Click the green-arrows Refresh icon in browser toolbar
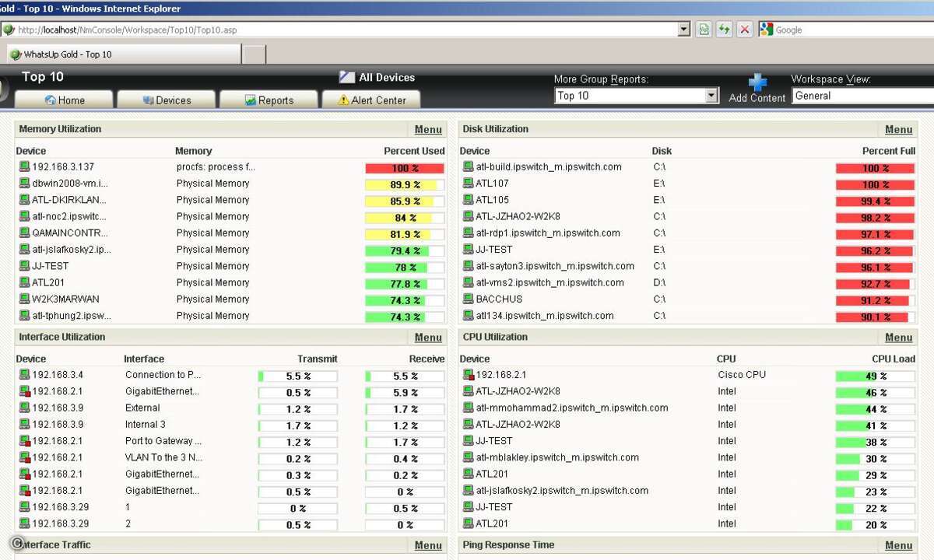 coord(725,30)
